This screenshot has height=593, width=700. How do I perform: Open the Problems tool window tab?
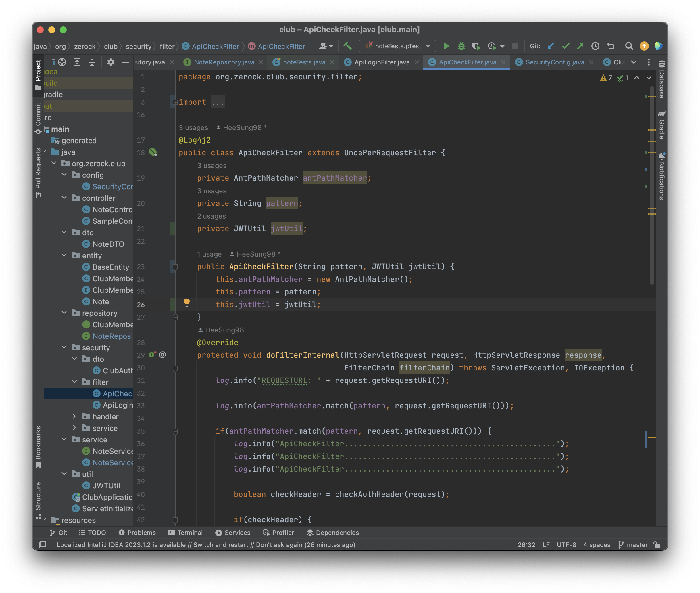point(137,533)
